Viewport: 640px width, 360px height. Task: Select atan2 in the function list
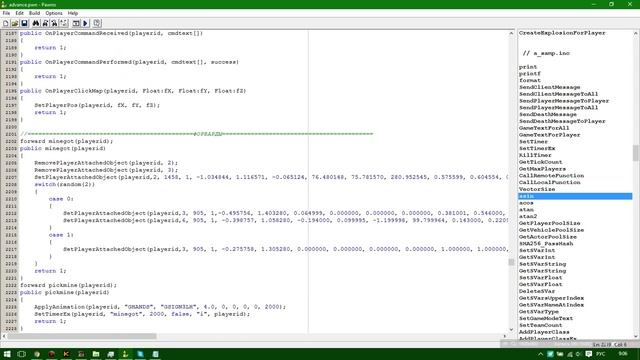pyautogui.click(x=528, y=216)
